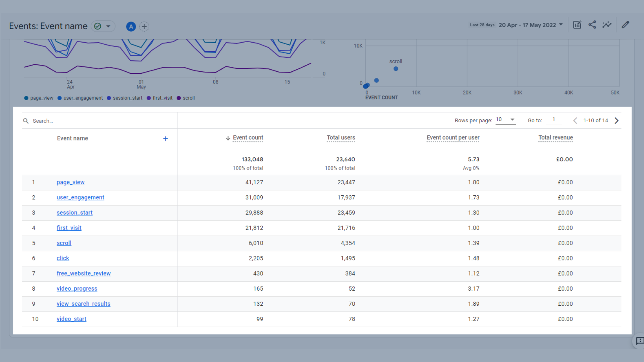Open the page_view event link
Screen dimensions: 644x362
(70, 182)
